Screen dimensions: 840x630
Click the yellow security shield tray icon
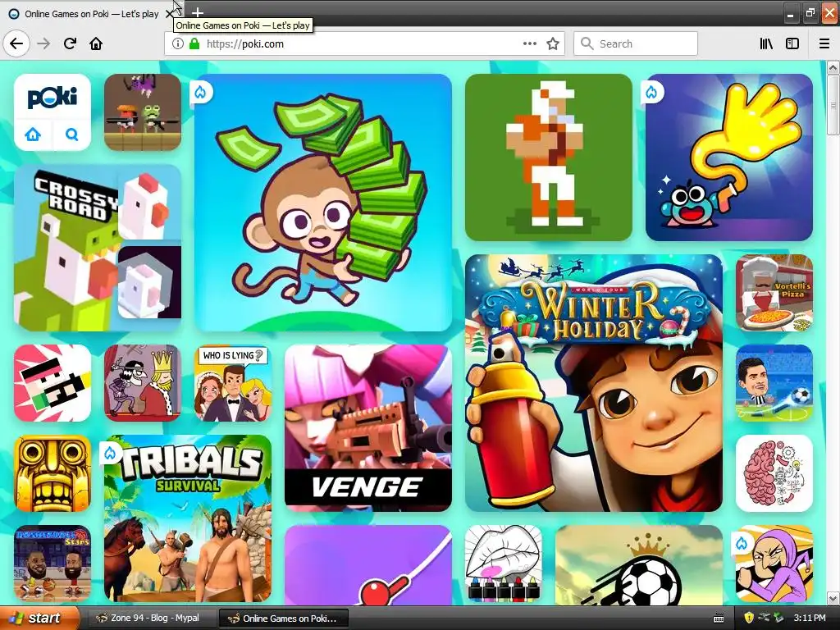748,619
